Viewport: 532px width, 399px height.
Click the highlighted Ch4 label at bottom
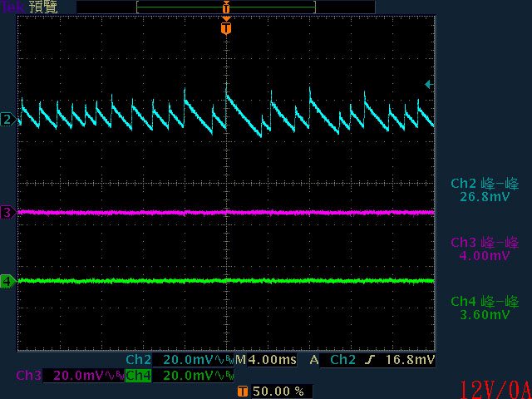[x=139, y=376]
